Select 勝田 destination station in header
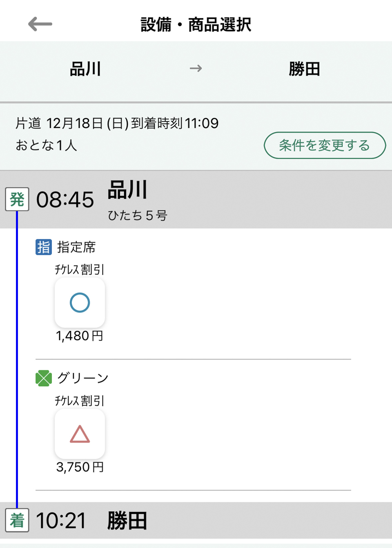Image resolution: width=392 pixels, height=548 pixels. 305,69
